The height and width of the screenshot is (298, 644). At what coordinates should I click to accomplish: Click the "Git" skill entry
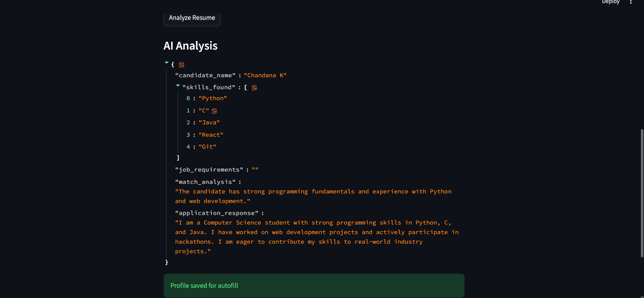[x=207, y=147]
